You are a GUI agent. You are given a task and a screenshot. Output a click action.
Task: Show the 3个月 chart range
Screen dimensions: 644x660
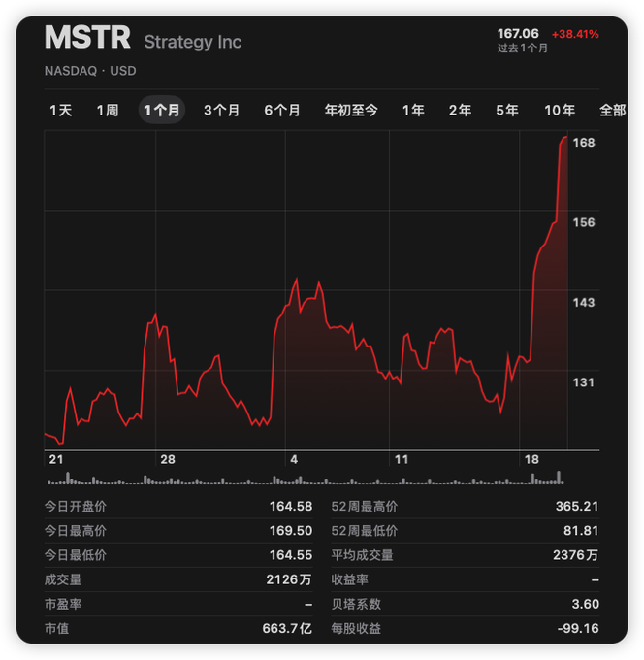click(222, 111)
